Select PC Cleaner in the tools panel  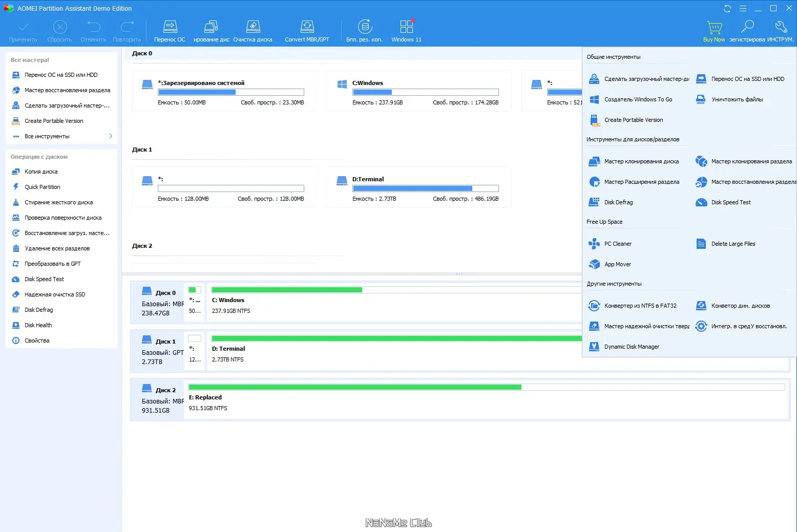[611, 244]
